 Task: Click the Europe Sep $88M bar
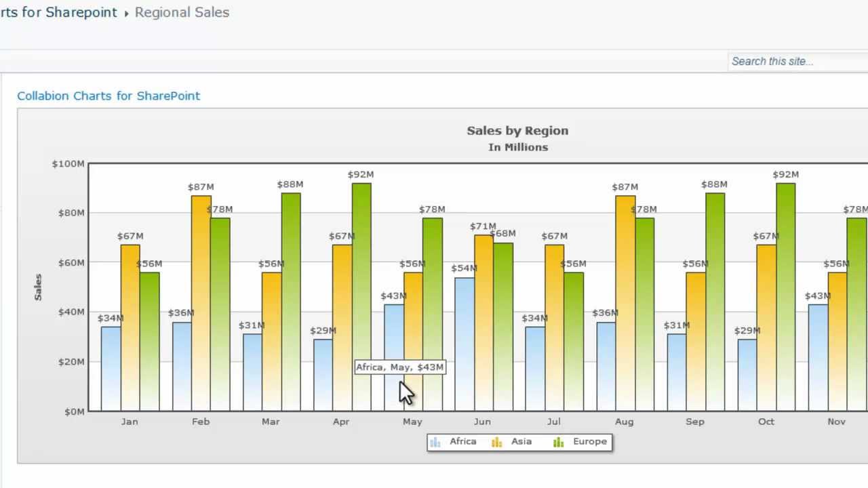pyautogui.click(x=715, y=302)
